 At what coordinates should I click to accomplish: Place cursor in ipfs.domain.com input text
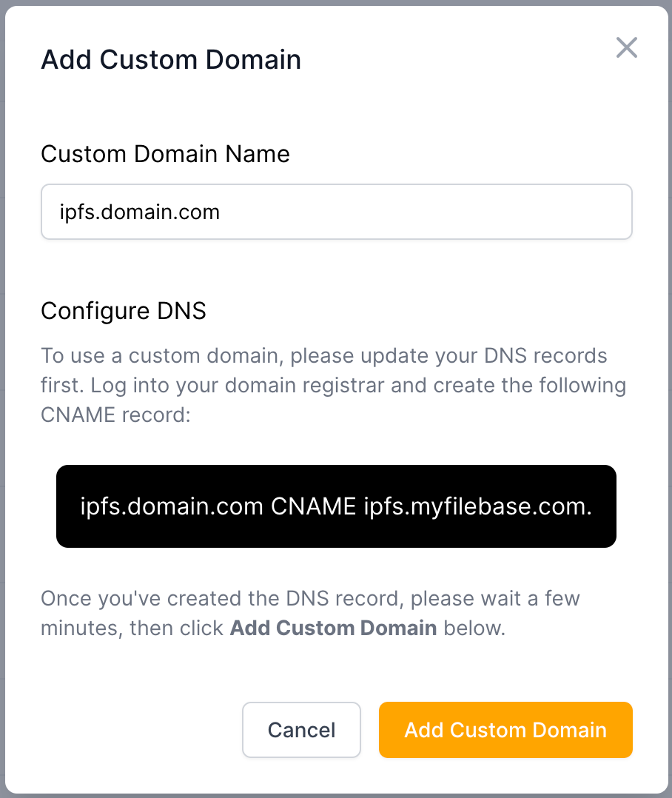[x=140, y=212]
